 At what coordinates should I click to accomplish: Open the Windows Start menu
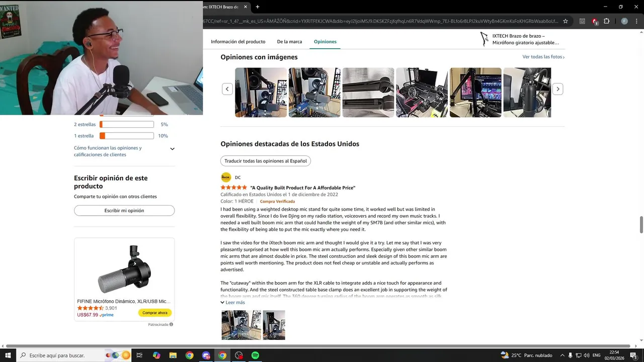(8, 355)
